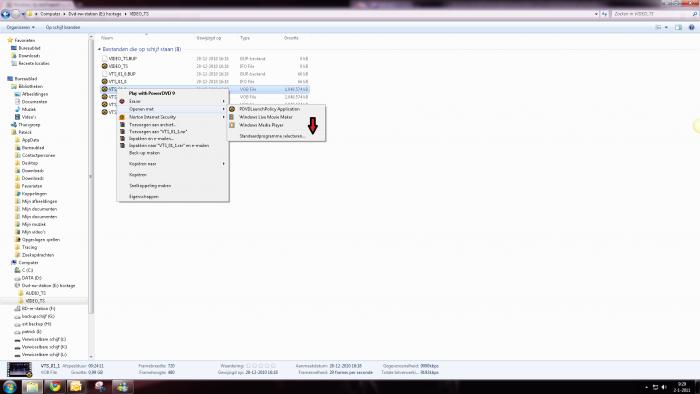Select the DATA (D:) drive
Screen dimensions: 700x394
pyautogui.click(x=31, y=278)
